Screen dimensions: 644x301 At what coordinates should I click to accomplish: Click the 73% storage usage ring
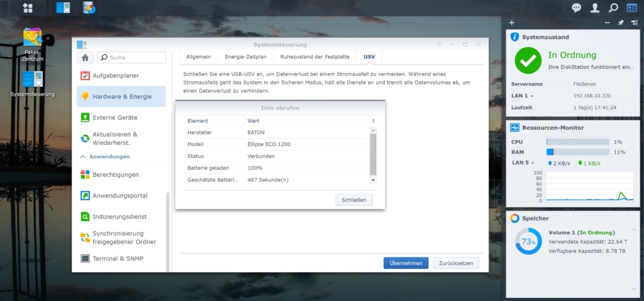528,241
